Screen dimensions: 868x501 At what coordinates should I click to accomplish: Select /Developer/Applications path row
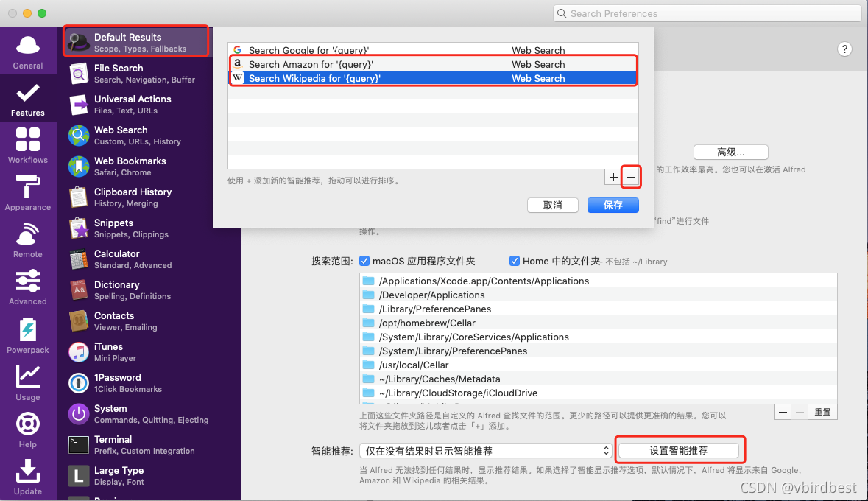(598, 295)
